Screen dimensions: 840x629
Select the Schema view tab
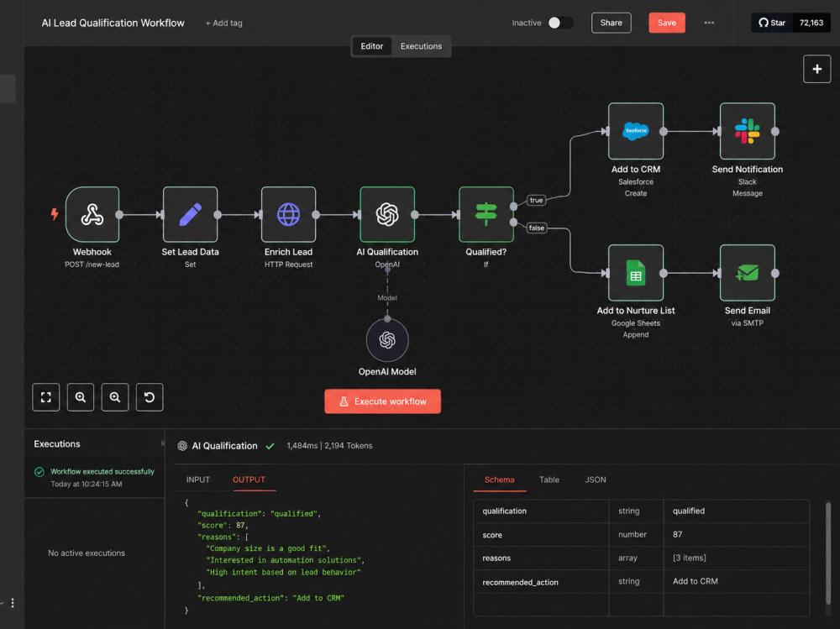coord(499,480)
